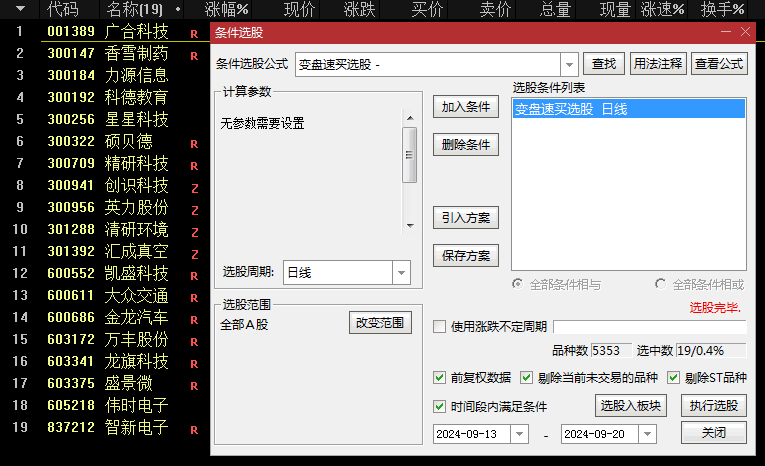This screenshot has height=466, width=765.
Task: Select stock row 300256 星星科技
Action: click(105, 119)
